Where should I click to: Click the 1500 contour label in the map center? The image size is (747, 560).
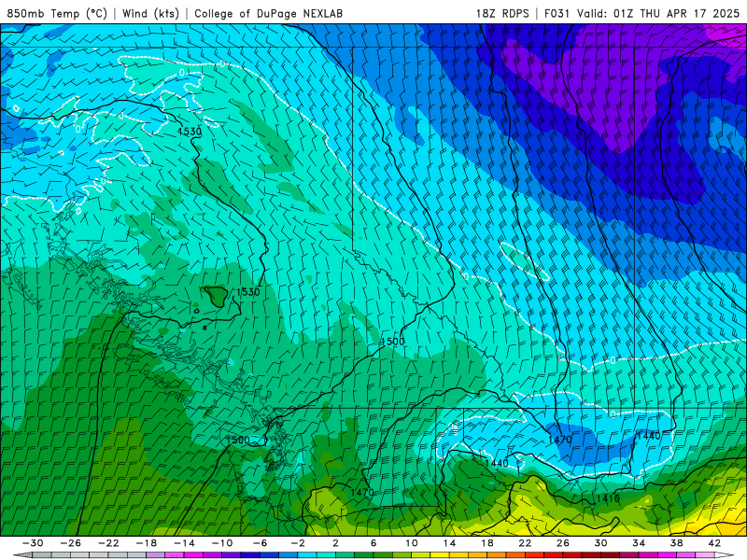[393, 342]
